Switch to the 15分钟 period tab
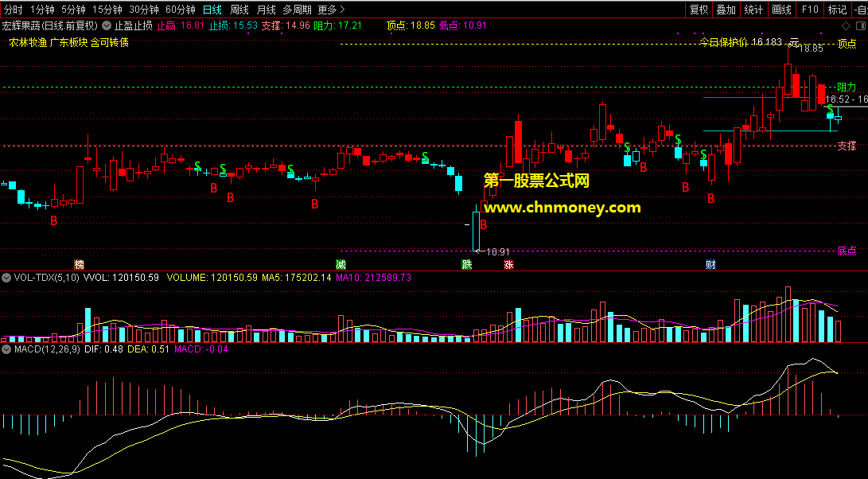The height and width of the screenshot is (479, 868). (x=107, y=10)
